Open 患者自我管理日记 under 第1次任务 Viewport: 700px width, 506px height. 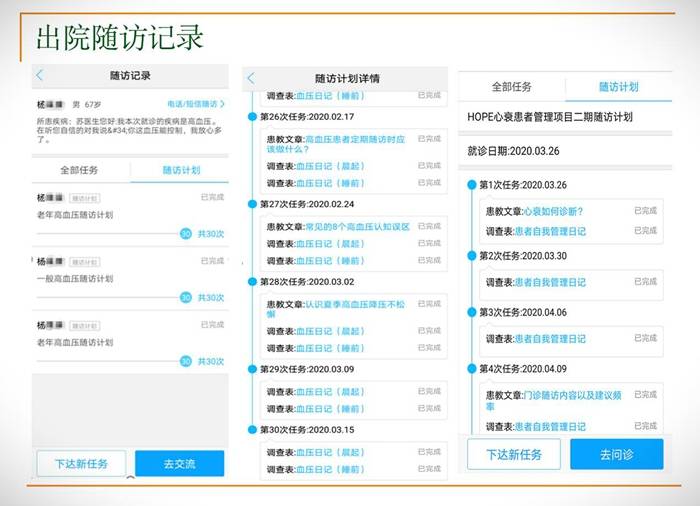click(550, 231)
